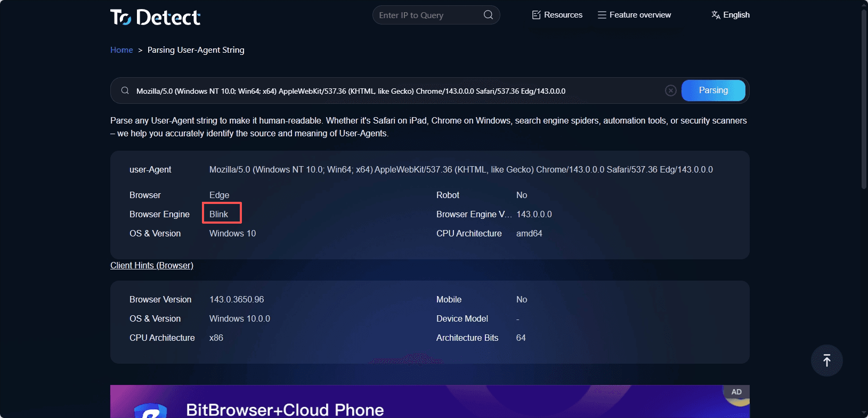Click magnifier icon in User-Agent search bar
The height and width of the screenshot is (418, 868).
pos(125,91)
